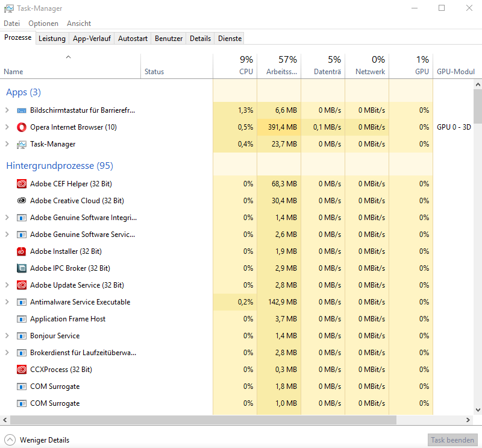Click the Task-Manager process row icon
This screenshot has height=448, width=482.
[22, 144]
